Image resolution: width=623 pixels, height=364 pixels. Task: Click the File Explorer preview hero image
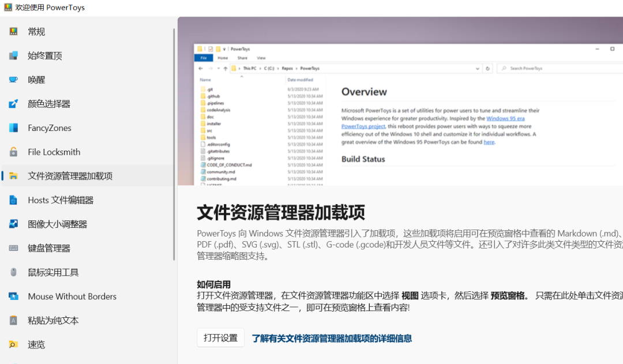click(x=400, y=101)
